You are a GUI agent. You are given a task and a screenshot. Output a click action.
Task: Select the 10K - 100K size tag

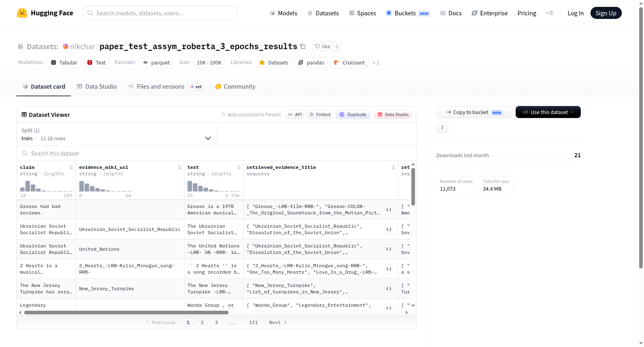pyautogui.click(x=209, y=62)
